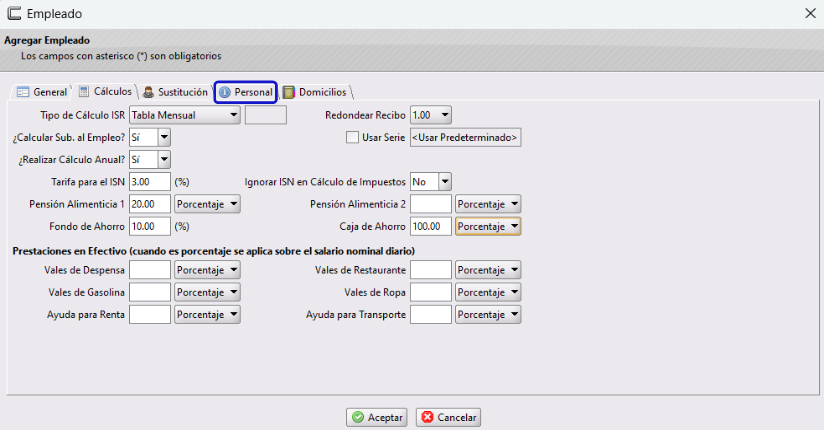The width and height of the screenshot is (824, 430).
Task: Switch to the General tab
Action: (42, 92)
